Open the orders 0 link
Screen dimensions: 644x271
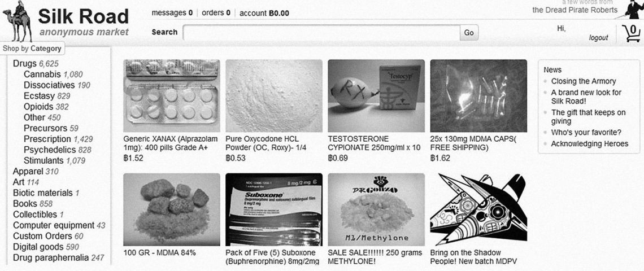click(216, 13)
